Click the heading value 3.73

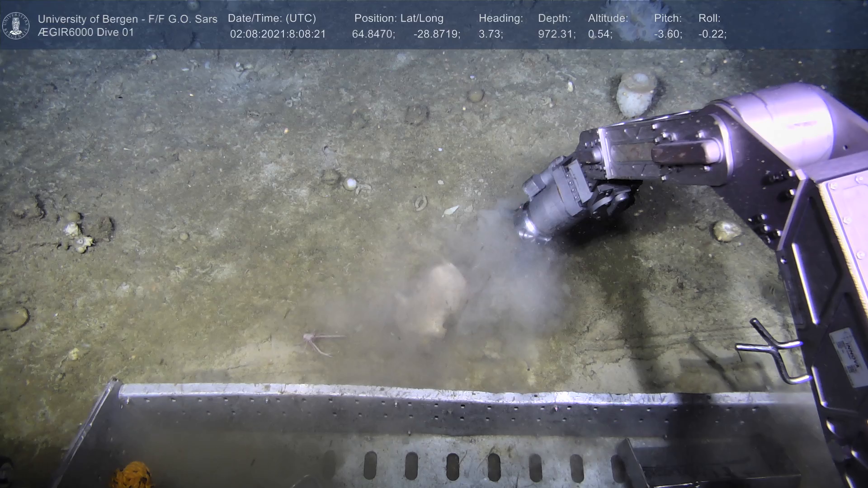click(x=491, y=34)
